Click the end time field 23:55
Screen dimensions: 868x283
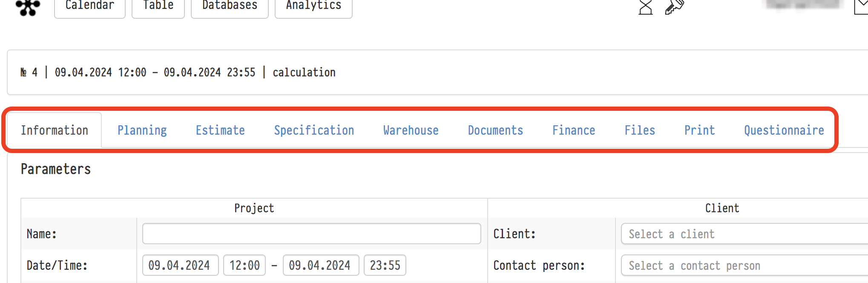tap(385, 266)
